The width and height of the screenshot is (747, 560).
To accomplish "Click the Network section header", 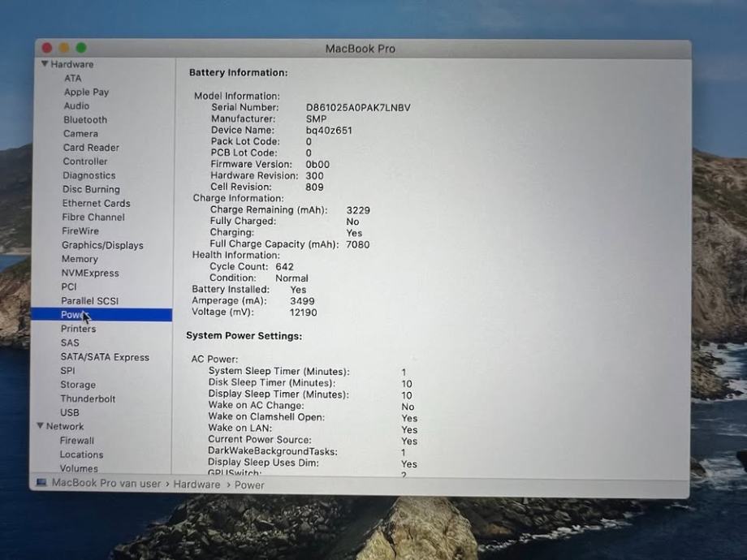I will pyautogui.click(x=65, y=426).
